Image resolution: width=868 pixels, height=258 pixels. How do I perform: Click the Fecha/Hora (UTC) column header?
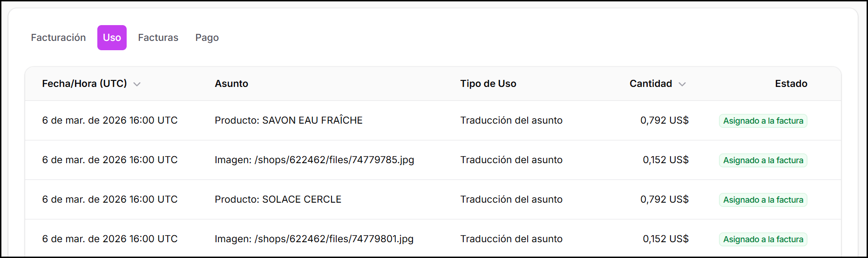coord(84,84)
